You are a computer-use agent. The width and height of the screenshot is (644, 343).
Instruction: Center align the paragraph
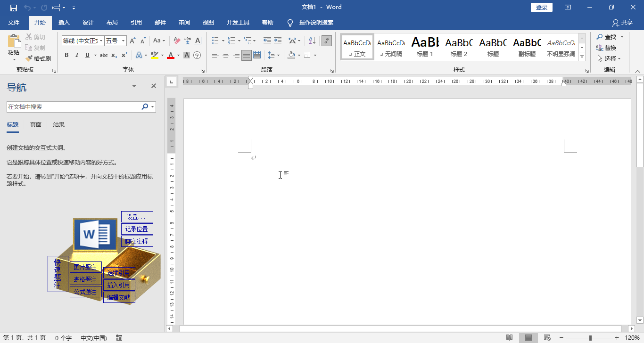point(226,55)
